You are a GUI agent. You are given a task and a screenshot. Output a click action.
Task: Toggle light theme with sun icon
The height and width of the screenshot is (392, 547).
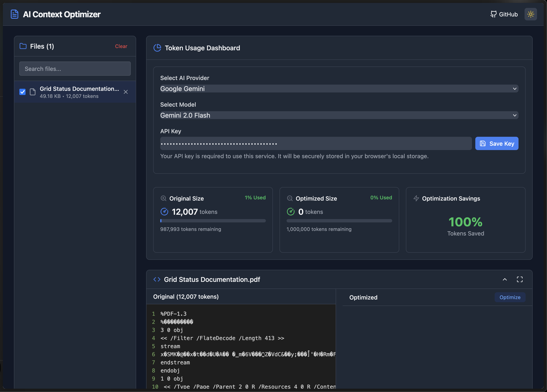pyautogui.click(x=530, y=14)
